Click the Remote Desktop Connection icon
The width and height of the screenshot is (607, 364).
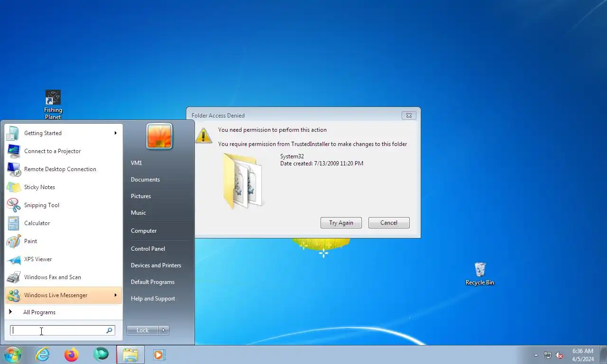(13, 169)
